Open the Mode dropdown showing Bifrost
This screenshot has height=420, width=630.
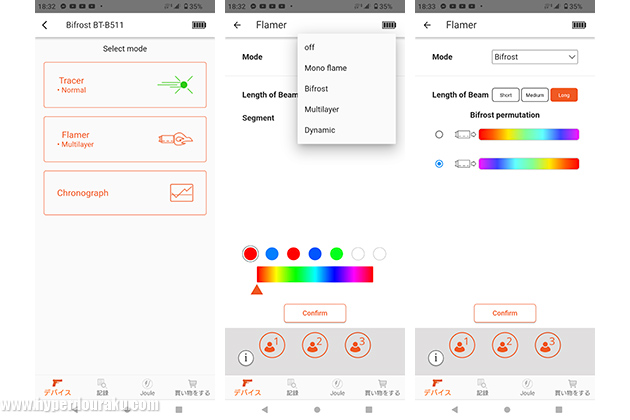(534, 57)
